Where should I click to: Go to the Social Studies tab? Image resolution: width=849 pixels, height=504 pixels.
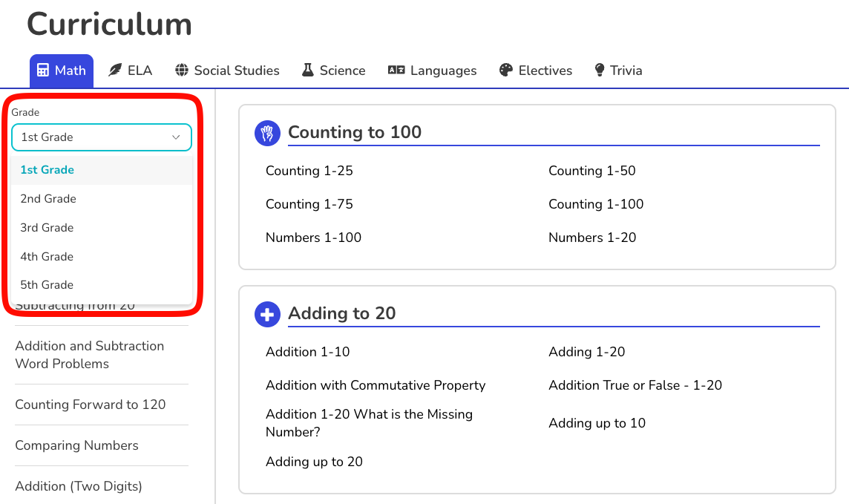pyautogui.click(x=227, y=71)
